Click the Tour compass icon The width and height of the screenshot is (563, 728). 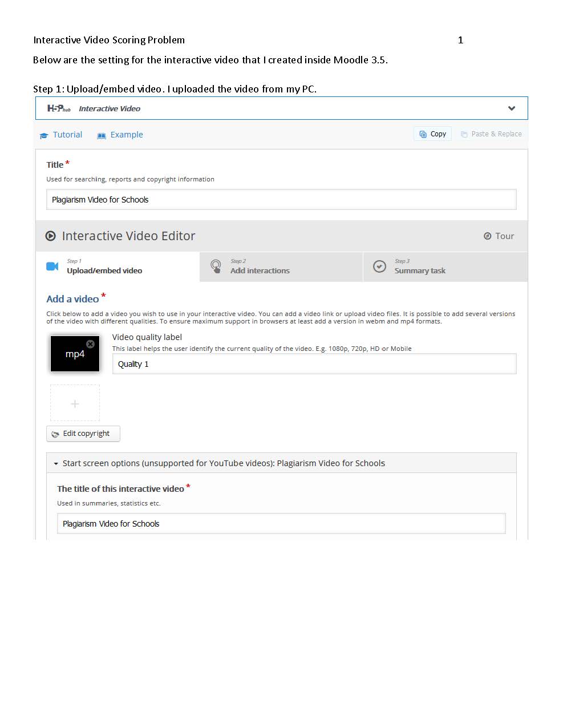(x=487, y=236)
